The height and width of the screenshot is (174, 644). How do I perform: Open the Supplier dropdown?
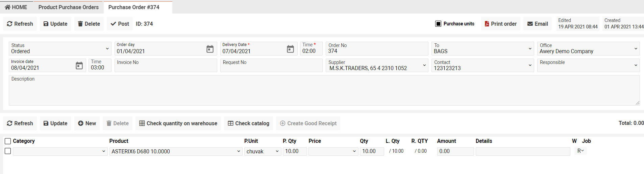click(424, 65)
